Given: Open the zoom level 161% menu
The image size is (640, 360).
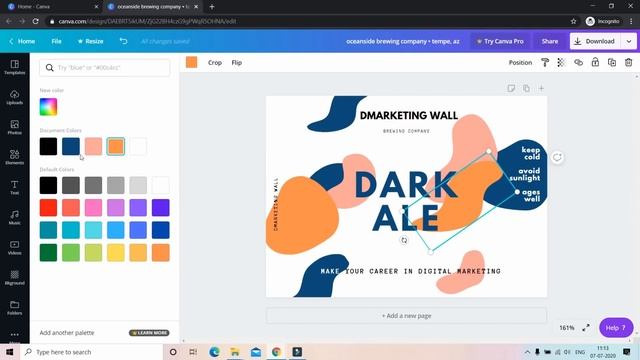Looking at the screenshot, I should click(567, 328).
